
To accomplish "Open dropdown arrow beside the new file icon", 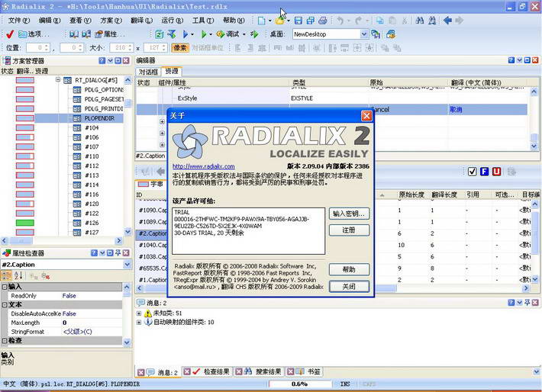I will [270, 21].
